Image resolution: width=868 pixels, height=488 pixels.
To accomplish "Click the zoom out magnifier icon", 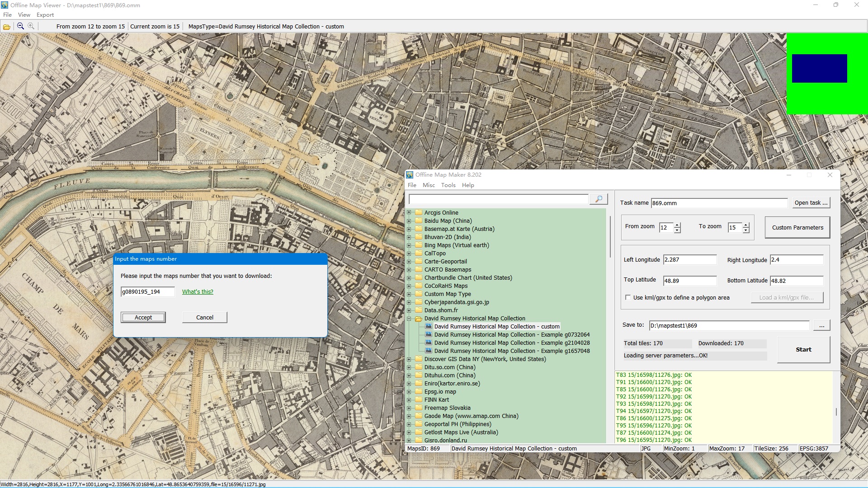I will coord(20,26).
